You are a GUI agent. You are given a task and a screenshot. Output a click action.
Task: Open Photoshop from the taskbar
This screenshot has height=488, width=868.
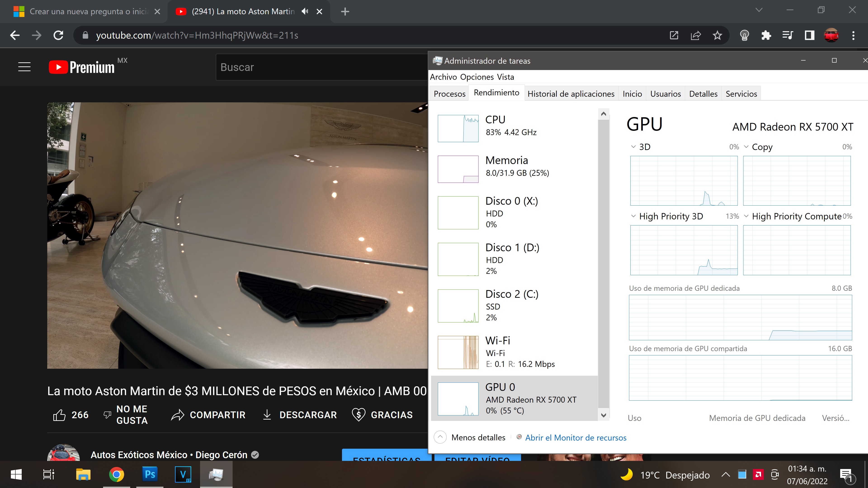(x=150, y=474)
